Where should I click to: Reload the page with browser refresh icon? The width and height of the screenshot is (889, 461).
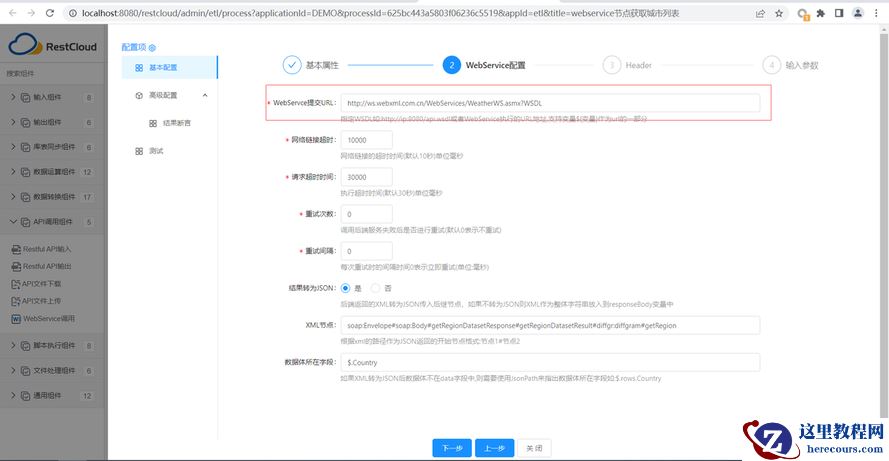click(x=50, y=13)
